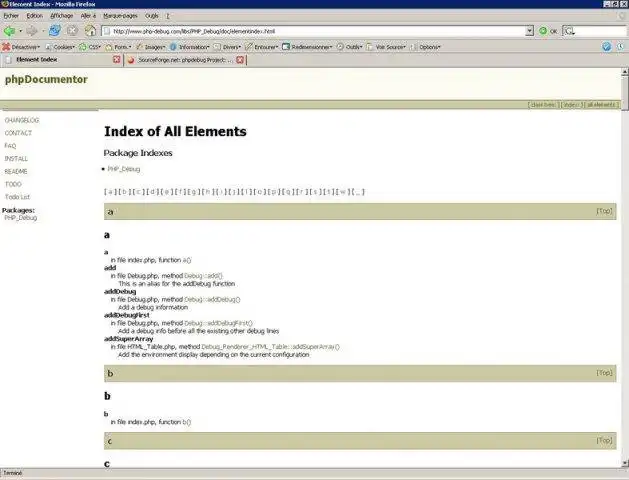Click the URL address field

pos(314,31)
